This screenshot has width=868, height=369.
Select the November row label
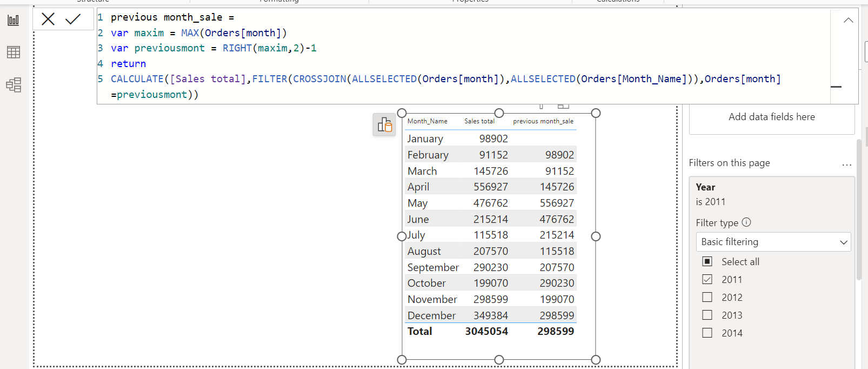click(432, 299)
